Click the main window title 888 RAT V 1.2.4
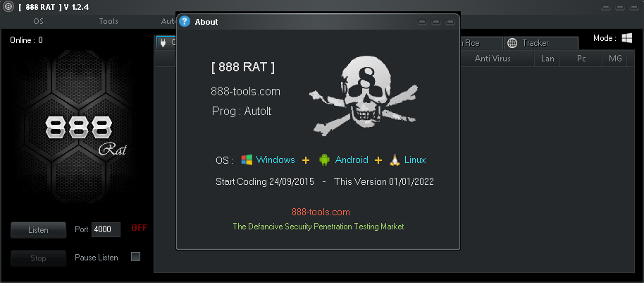644x283 pixels. (54, 7)
